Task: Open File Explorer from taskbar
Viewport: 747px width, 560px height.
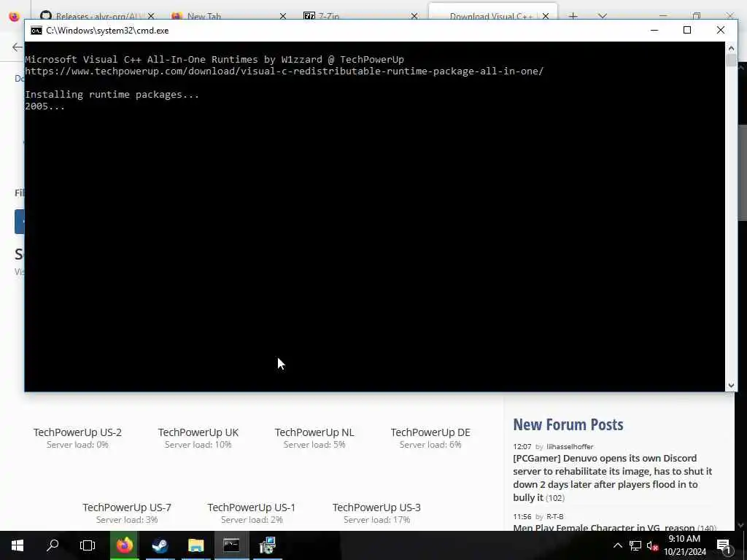Action: (x=196, y=545)
